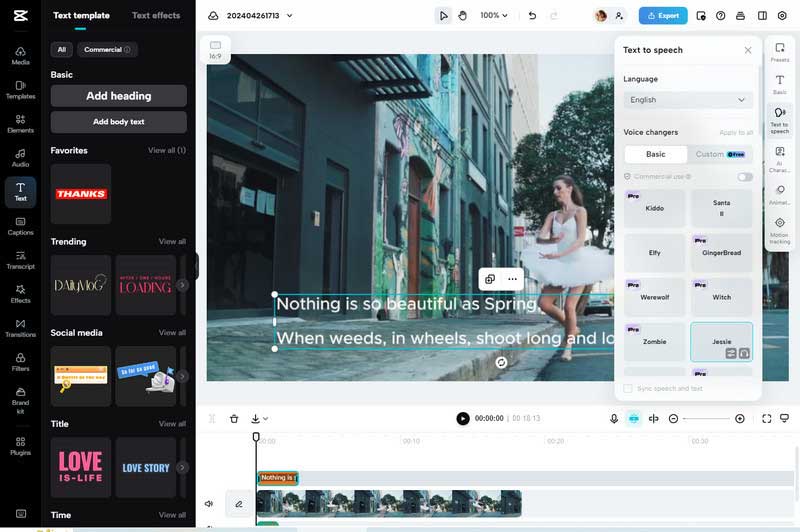Open Motion tracking panel
Image resolution: width=800 pixels, height=532 pixels.
tap(779, 228)
